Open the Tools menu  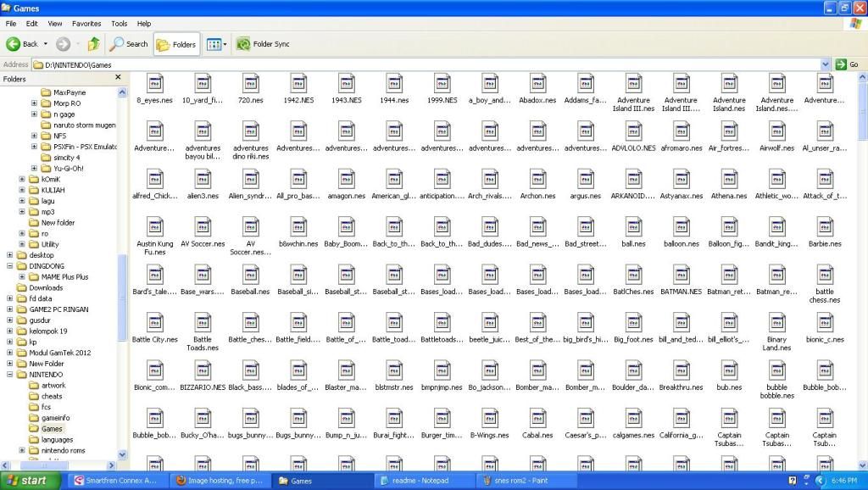[119, 24]
